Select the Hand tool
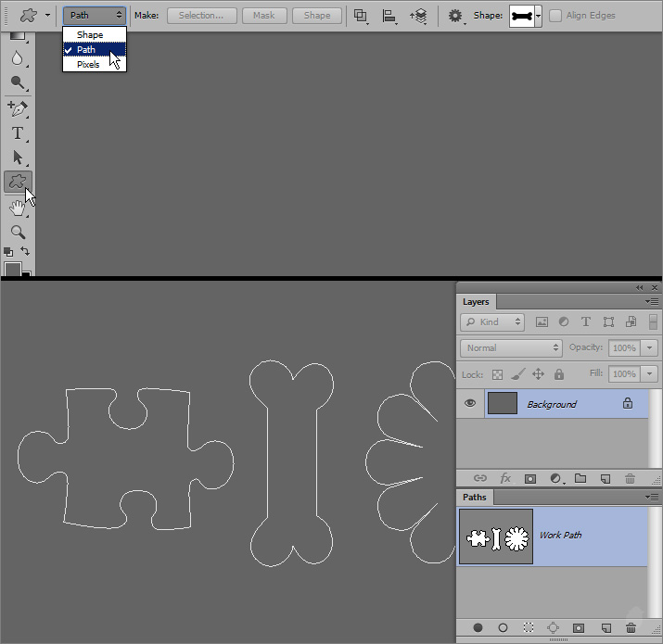 pyautogui.click(x=17, y=208)
